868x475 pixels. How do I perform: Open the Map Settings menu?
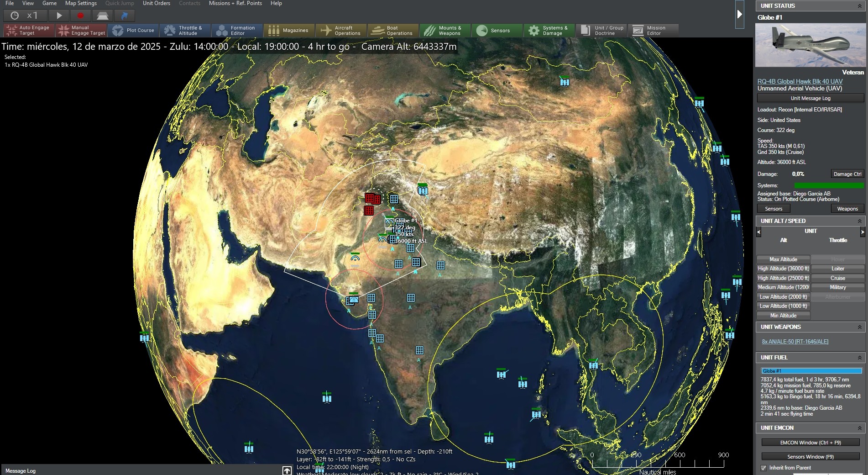[80, 3]
